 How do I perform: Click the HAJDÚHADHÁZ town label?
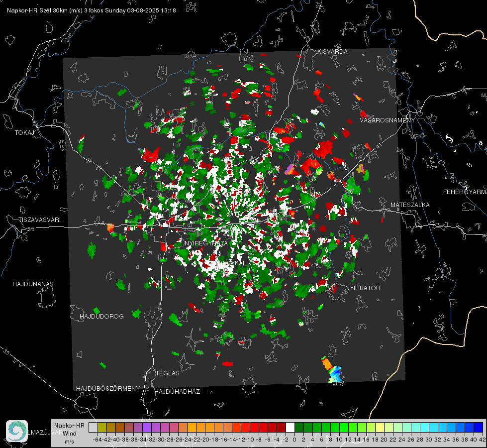pyautogui.click(x=177, y=392)
